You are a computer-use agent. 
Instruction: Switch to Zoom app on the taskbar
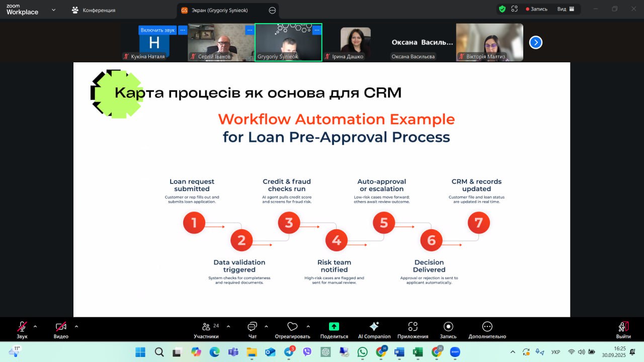tap(455, 352)
